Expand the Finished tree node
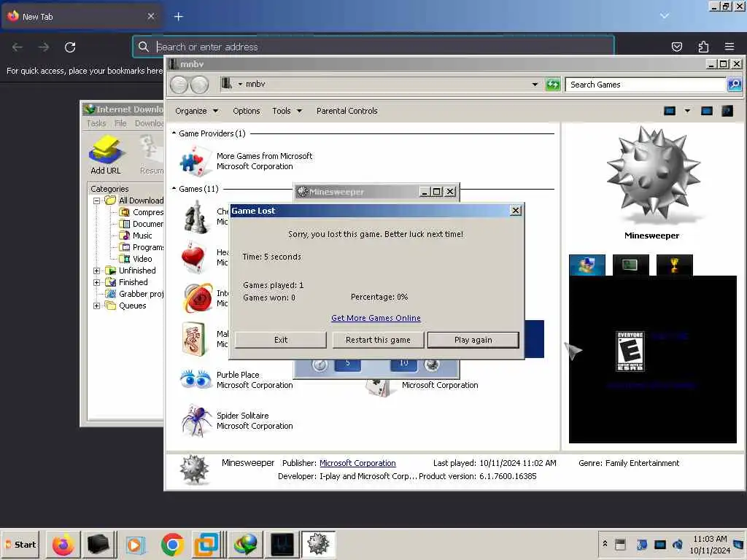 (x=97, y=282)
